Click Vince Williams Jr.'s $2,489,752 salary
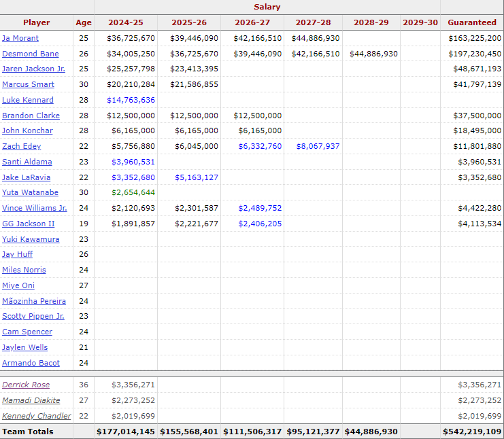504x439 pixels. coord(260,208)
